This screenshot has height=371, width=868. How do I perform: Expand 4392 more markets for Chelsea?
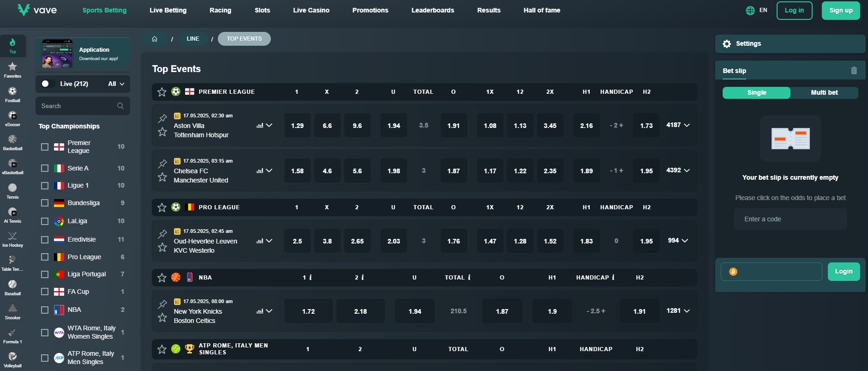[x=678, y=170]
